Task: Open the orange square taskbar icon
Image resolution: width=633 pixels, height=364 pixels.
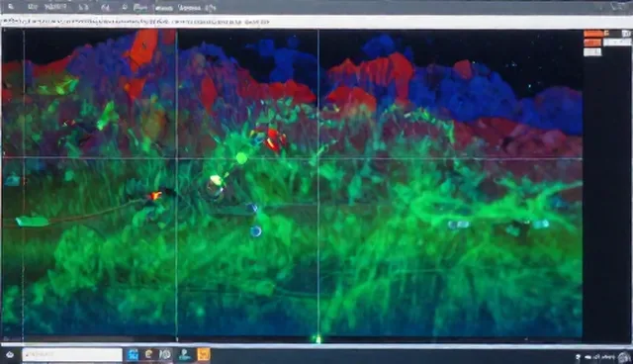Action: (x=204, y=354)
